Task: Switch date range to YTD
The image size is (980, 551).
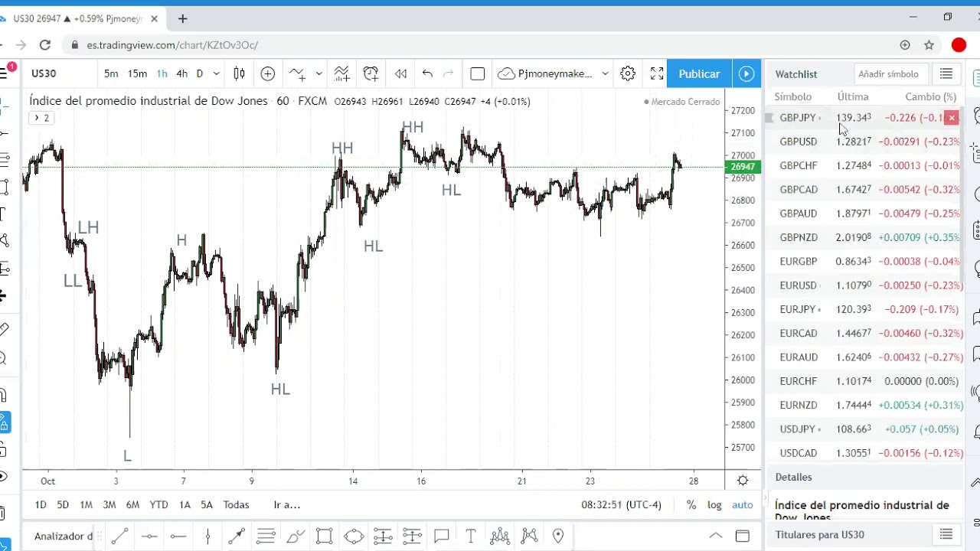Action: pyautogui.click(x=158, y=505)
